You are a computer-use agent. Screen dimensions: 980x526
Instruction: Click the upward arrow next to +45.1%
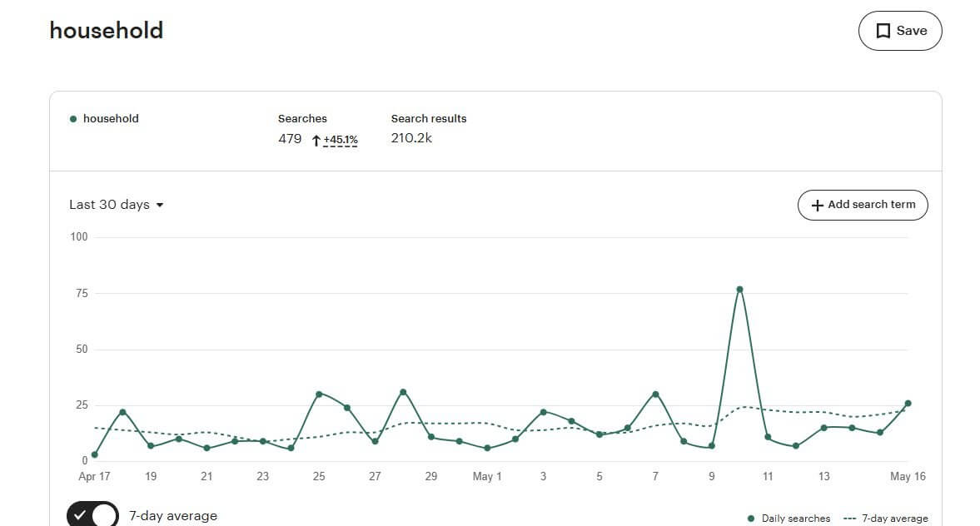click(316, 141)
